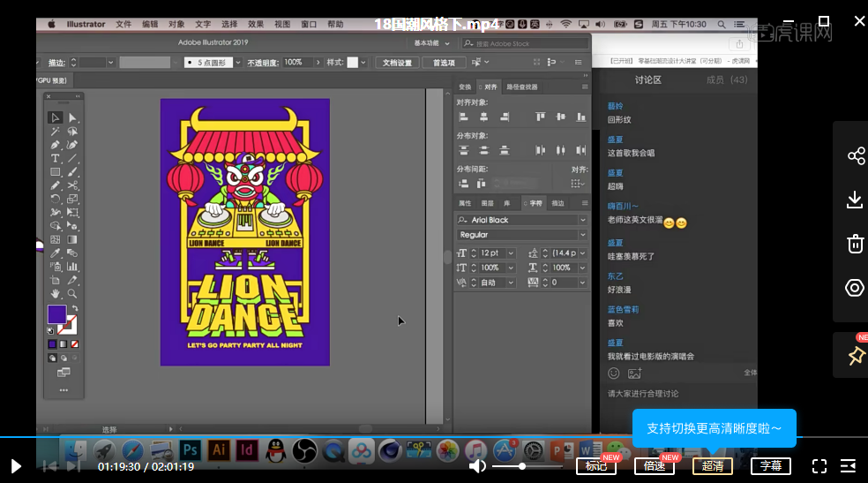Open the Arial Black font family dropdown

click(582, 220)
